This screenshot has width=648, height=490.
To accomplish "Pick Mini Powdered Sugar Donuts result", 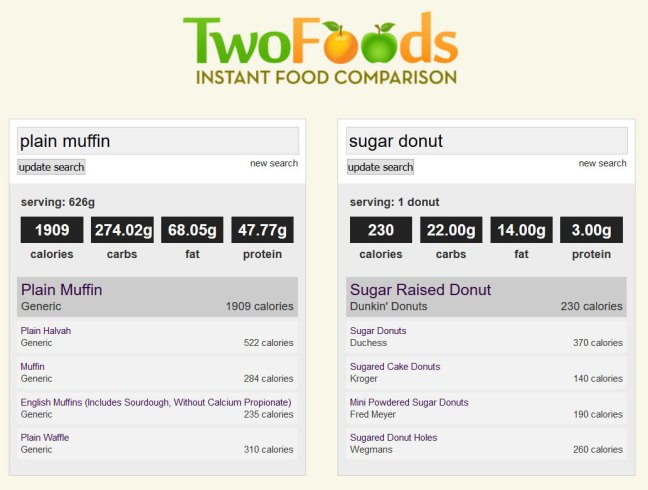I will tap(486, 408).
